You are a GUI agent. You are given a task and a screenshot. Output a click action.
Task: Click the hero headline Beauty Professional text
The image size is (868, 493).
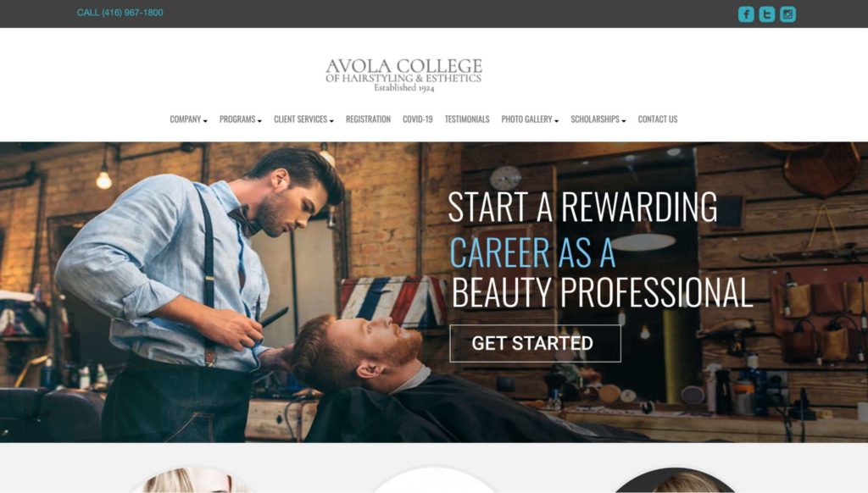point(602,291)
